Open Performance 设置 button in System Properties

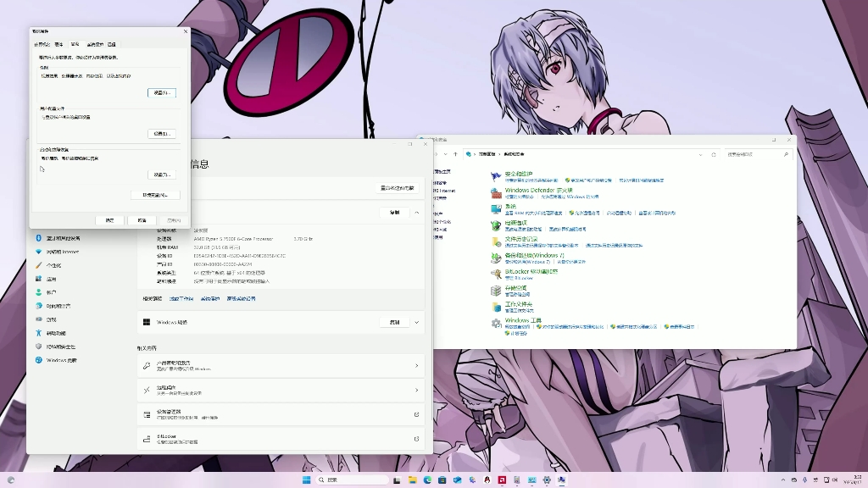point(162,92)
